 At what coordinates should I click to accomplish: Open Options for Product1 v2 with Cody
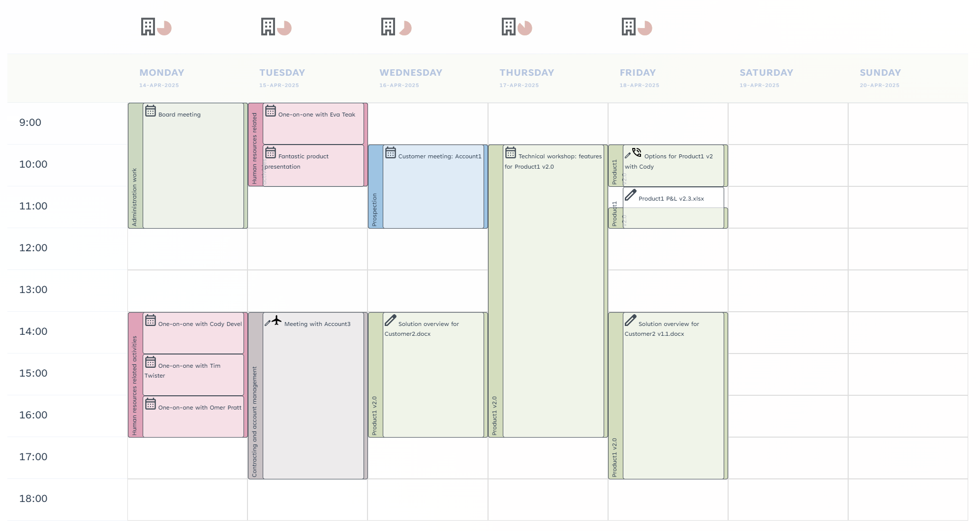(674, 165)
